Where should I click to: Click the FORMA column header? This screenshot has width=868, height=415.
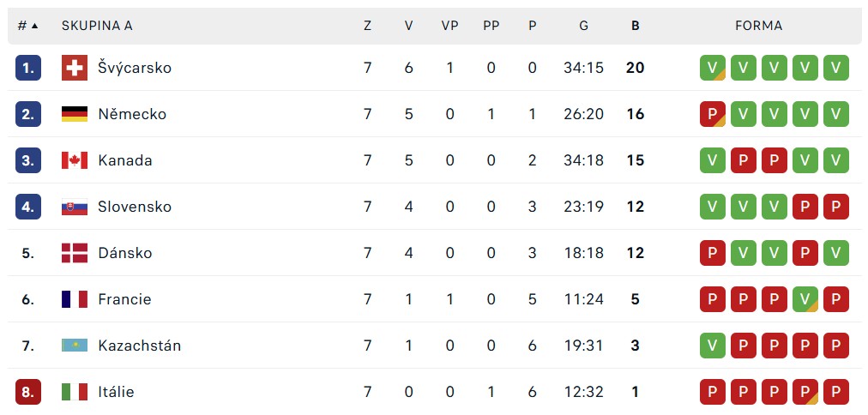click(758, 26)
